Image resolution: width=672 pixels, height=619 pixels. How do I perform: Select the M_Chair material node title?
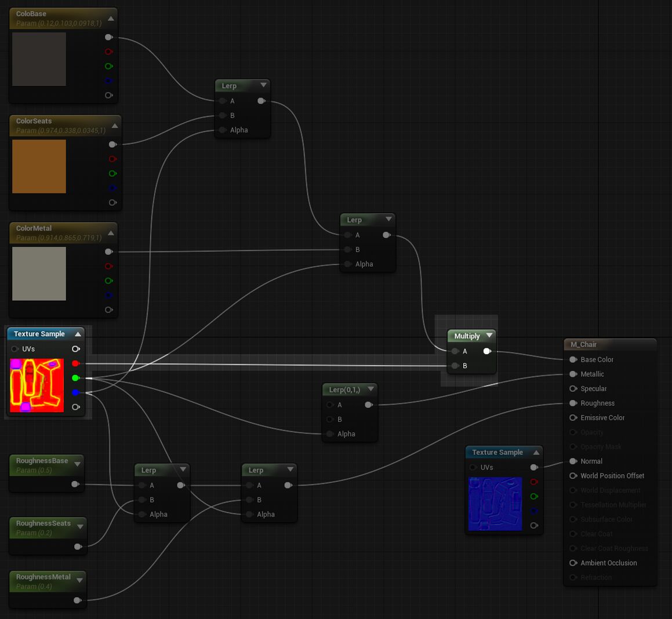pos(583,344)
